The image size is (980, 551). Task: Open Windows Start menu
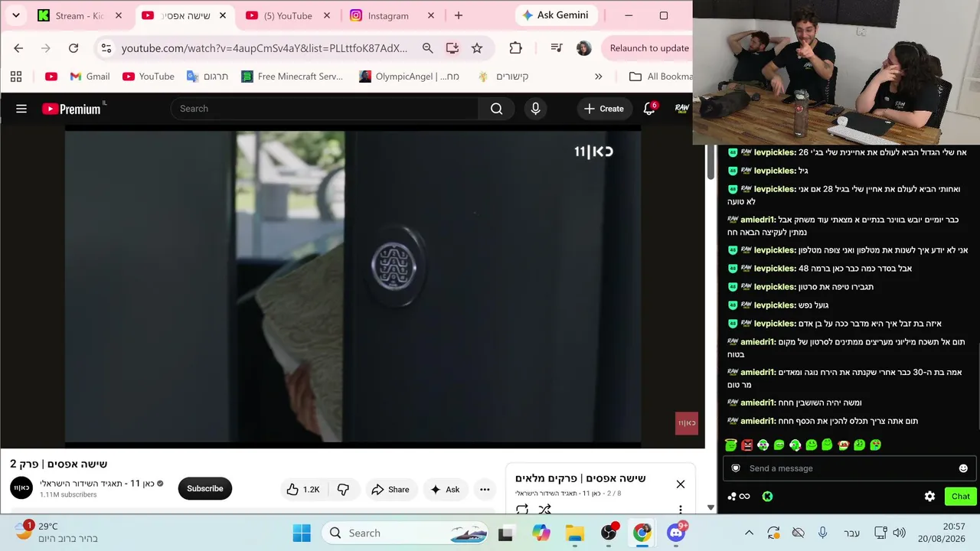302,533
